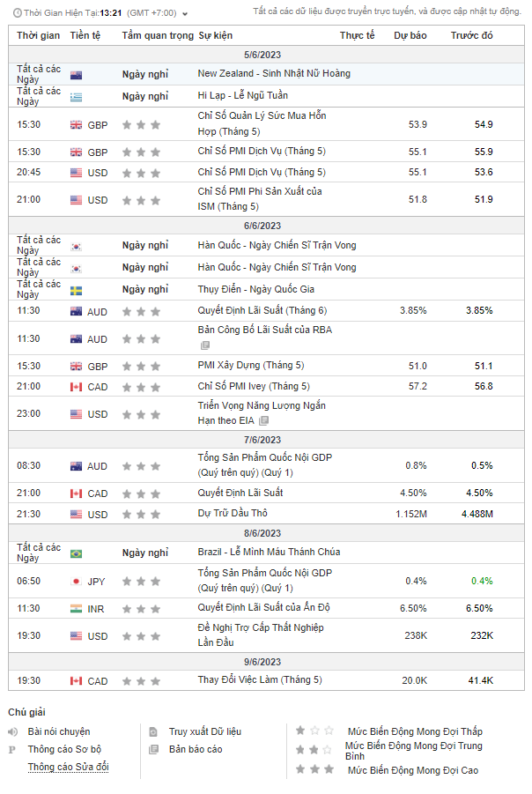Click the Brazil flag icon
Viewport: 532px width, 794px height.
[76, 554]
